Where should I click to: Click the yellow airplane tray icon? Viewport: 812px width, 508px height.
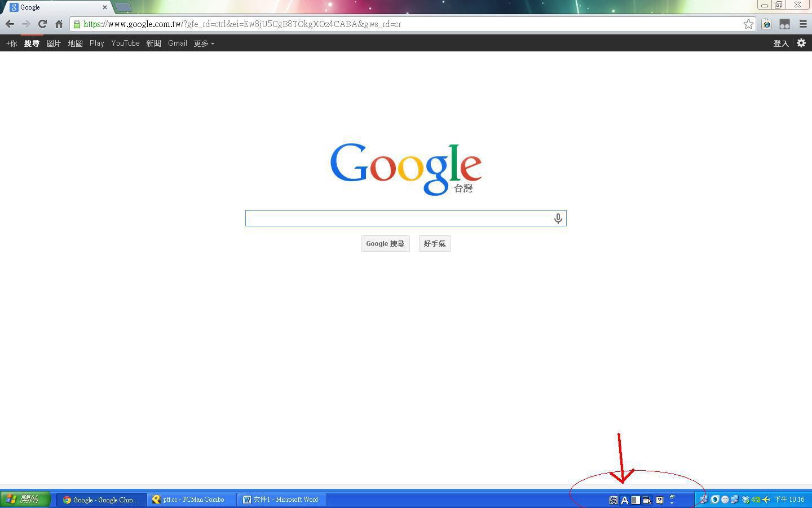[x=766, y=500]
